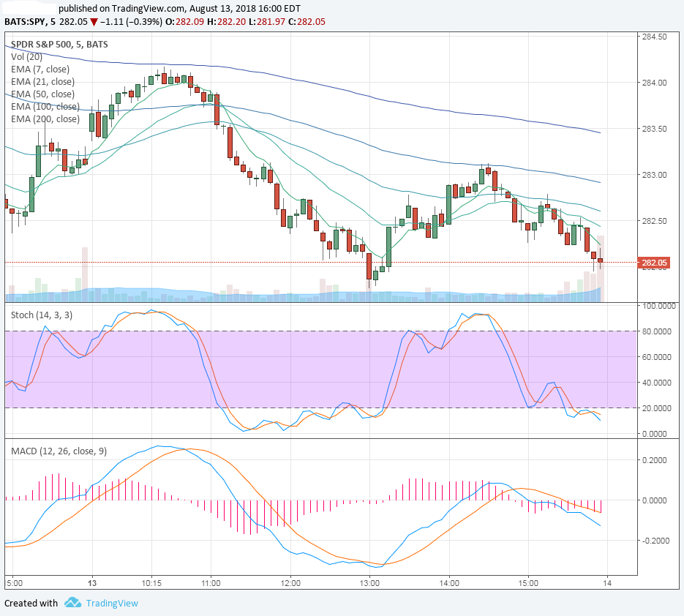Image resolution: width=684 pixels, height=616 pixels.
Task: Click the red 282.05 current price tag
Action: [653, 263]
